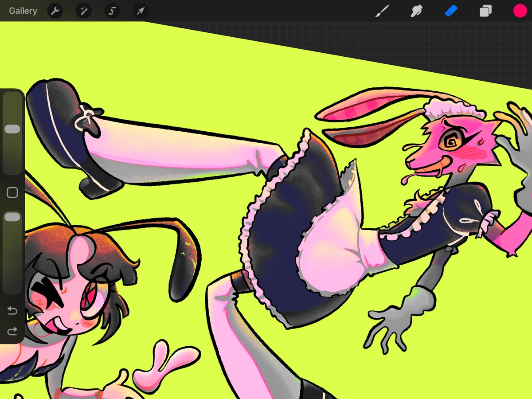Tap the square Modify button on the sidebar
Viewport: 532px width, 399px height.
12,192
